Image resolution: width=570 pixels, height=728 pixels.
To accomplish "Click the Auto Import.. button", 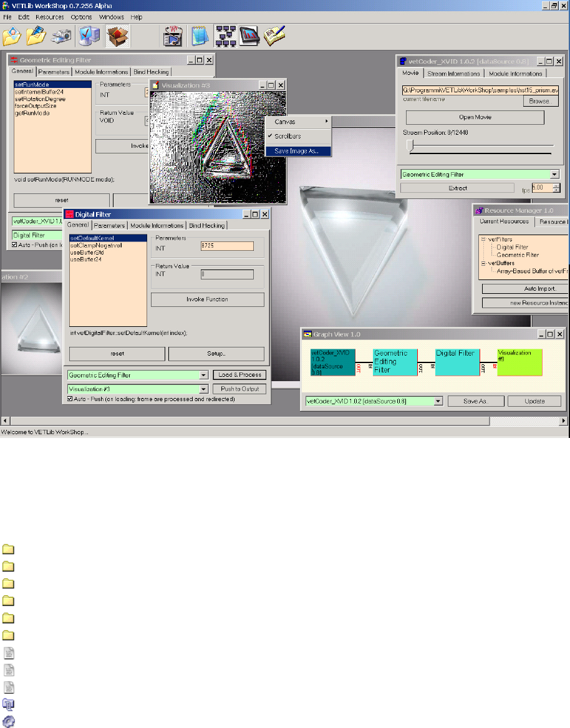I will coord(526,289).
